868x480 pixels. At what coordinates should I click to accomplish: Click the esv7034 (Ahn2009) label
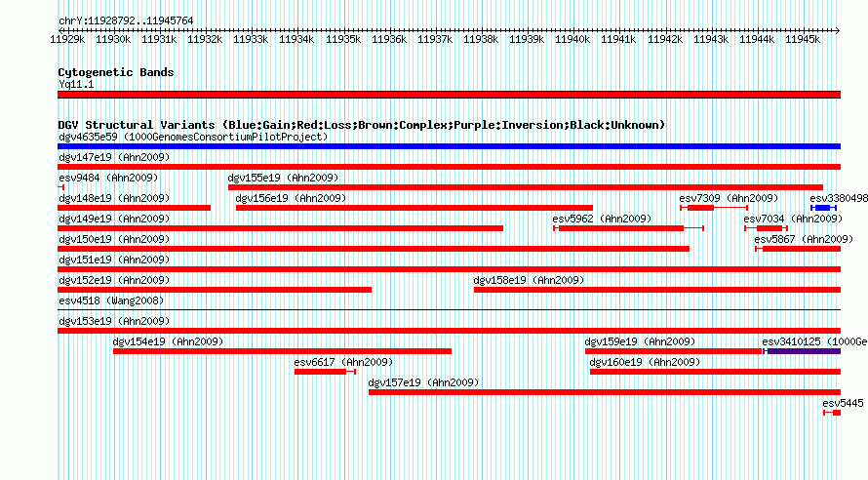pyautogui.click(x=793, y=219)
